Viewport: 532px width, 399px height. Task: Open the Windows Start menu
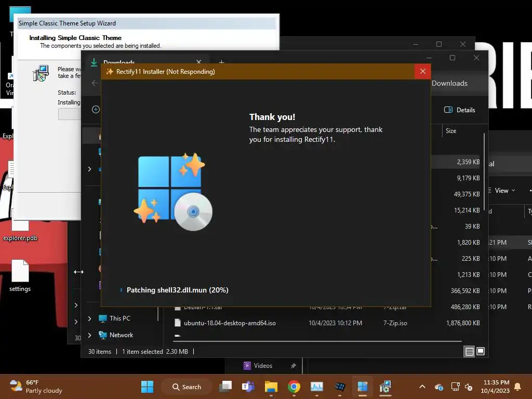(147, 387)
